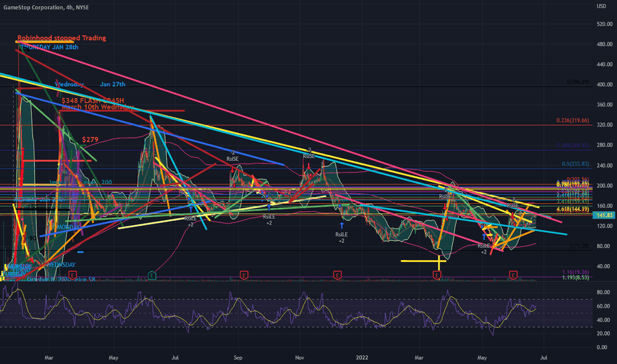Click the 320.00 price scale value
This screenshot has width=617, height=364.
tap(604, 124)
